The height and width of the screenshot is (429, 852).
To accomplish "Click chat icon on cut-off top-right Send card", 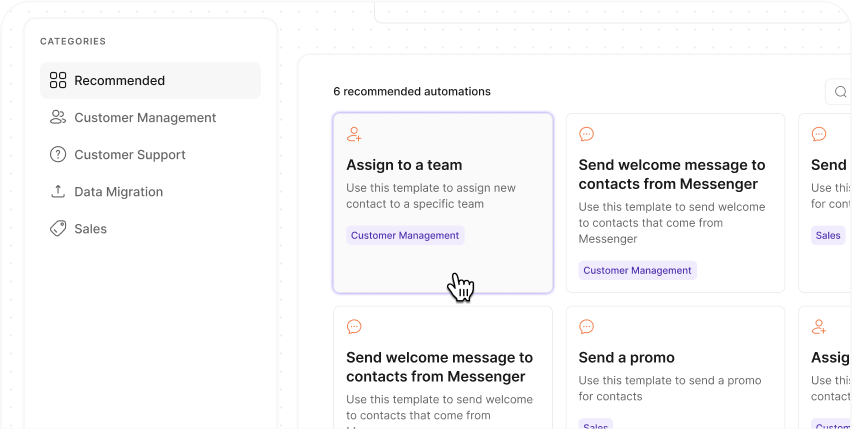I will (x=819, y=134).
